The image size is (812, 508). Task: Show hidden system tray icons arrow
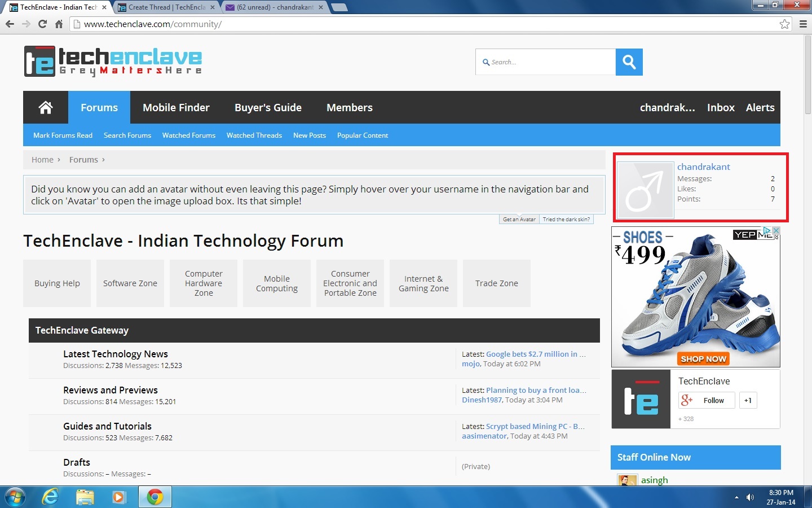736,497
